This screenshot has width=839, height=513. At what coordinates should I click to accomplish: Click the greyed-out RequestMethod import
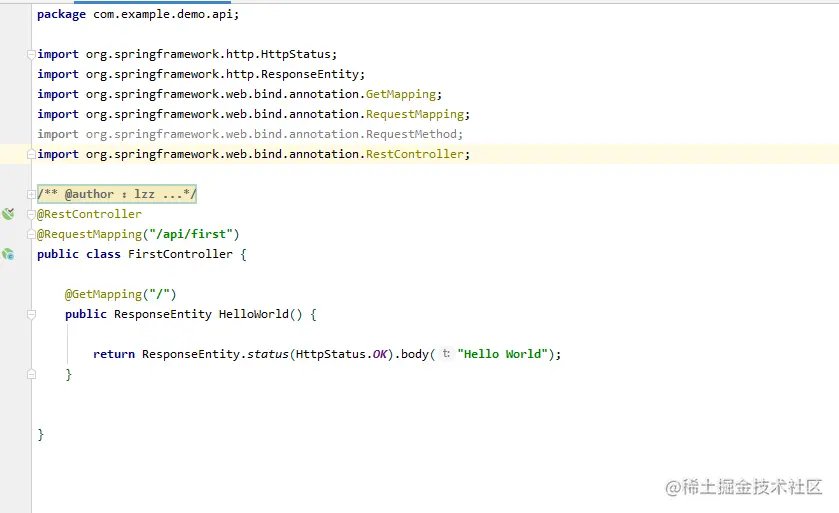[x=250, y=134]
